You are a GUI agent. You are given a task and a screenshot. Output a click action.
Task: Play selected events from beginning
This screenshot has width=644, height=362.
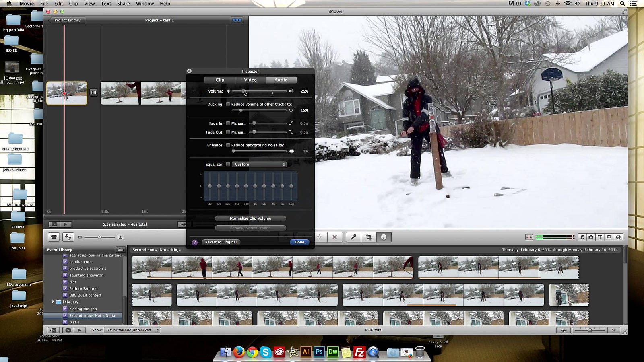point(80,330)
